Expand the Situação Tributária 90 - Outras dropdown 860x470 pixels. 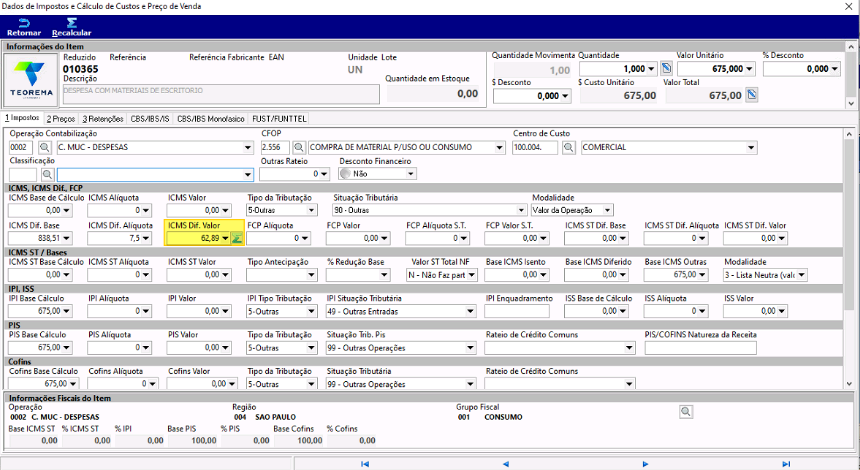pyautogui.click(x=520, y=211)
